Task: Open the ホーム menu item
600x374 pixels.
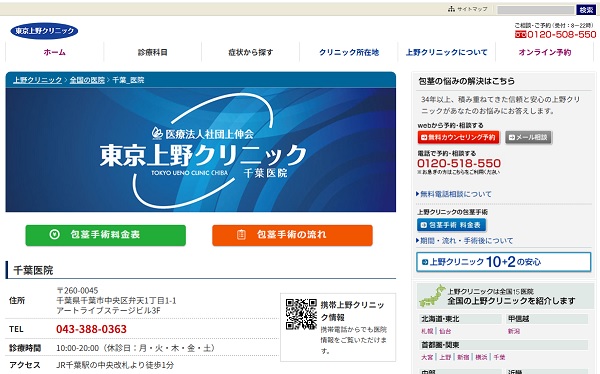Action: (x=54, y=52)
